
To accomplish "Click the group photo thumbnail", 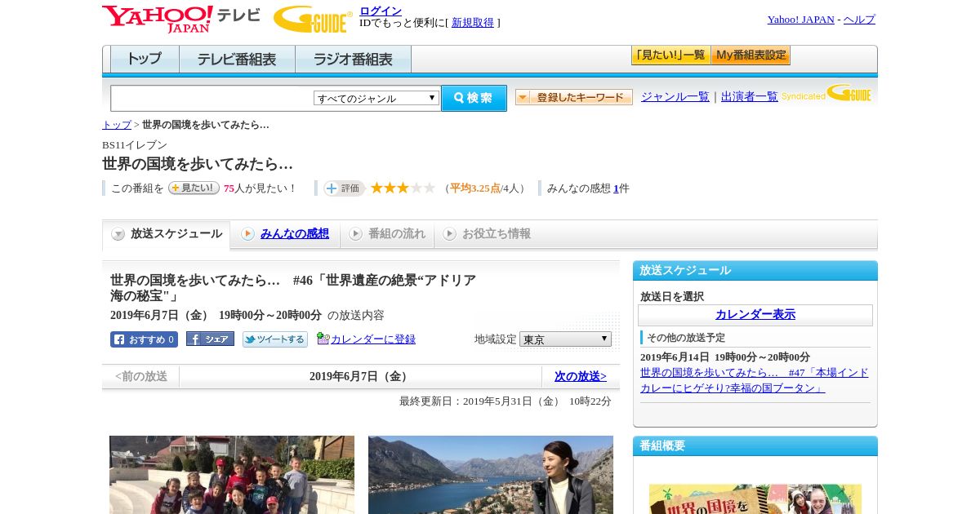I will 232,475.
